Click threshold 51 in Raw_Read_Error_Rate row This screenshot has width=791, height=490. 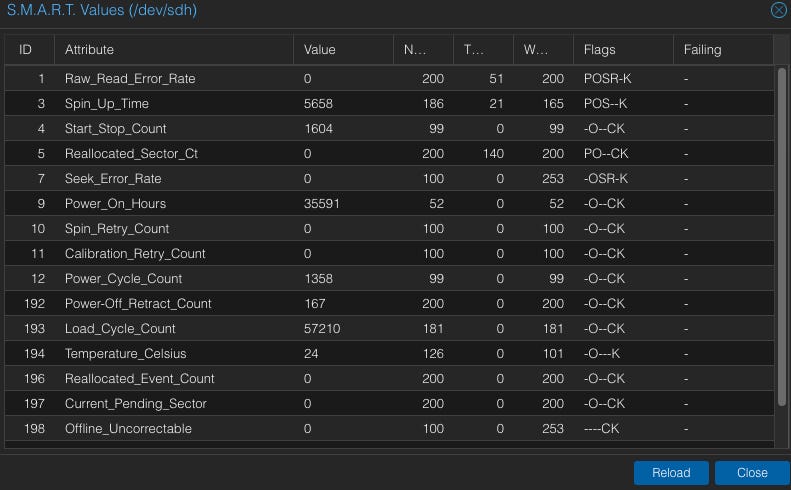click(496, 79)
